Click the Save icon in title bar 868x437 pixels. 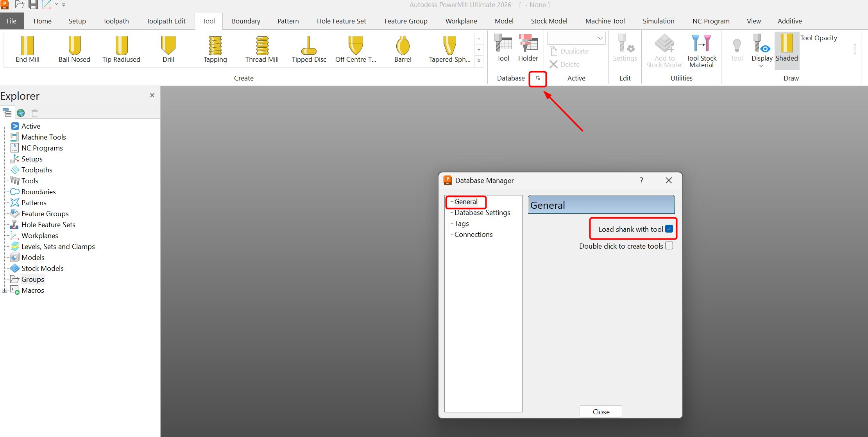tap(33, 5)
